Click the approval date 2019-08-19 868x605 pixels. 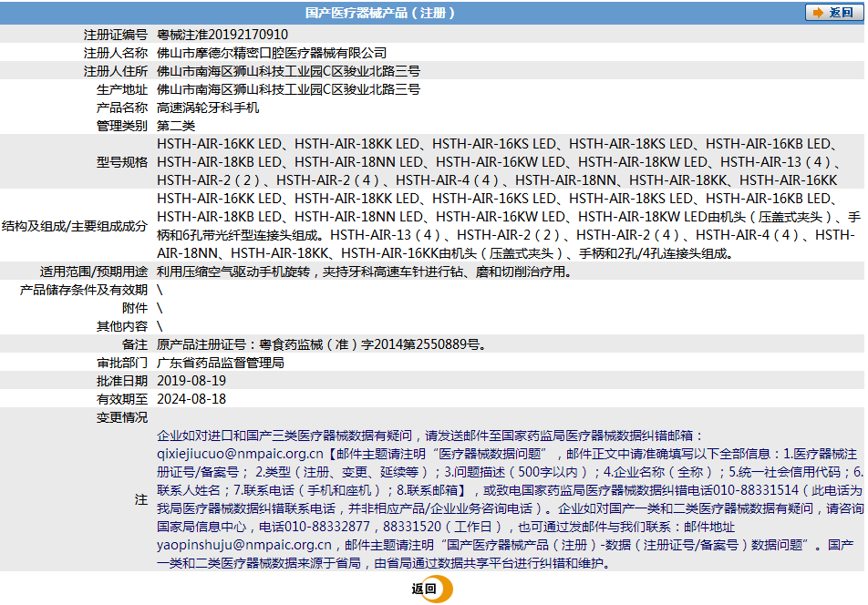(x=191, y=381)
